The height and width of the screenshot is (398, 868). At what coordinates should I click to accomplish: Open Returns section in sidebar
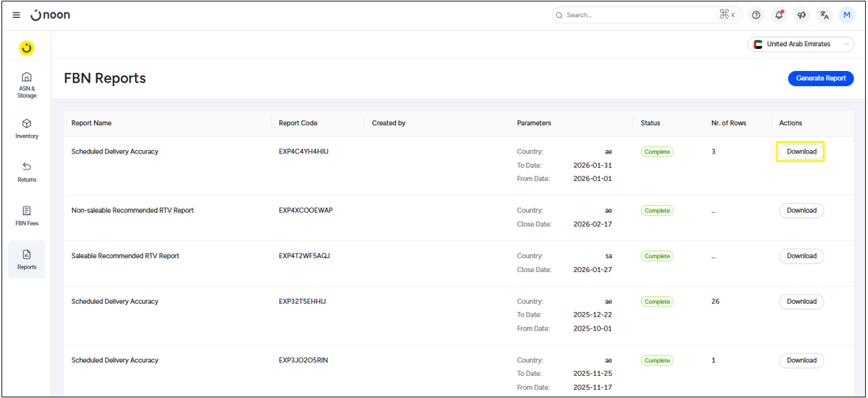click(x=27, y=171)
